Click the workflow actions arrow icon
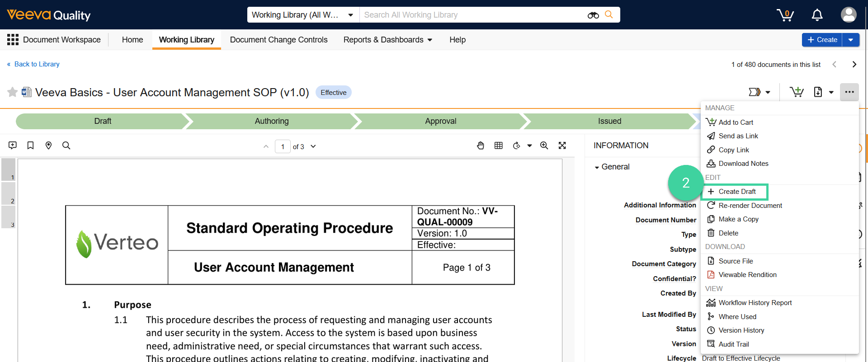The image size is (868, 362). (755, 92)
